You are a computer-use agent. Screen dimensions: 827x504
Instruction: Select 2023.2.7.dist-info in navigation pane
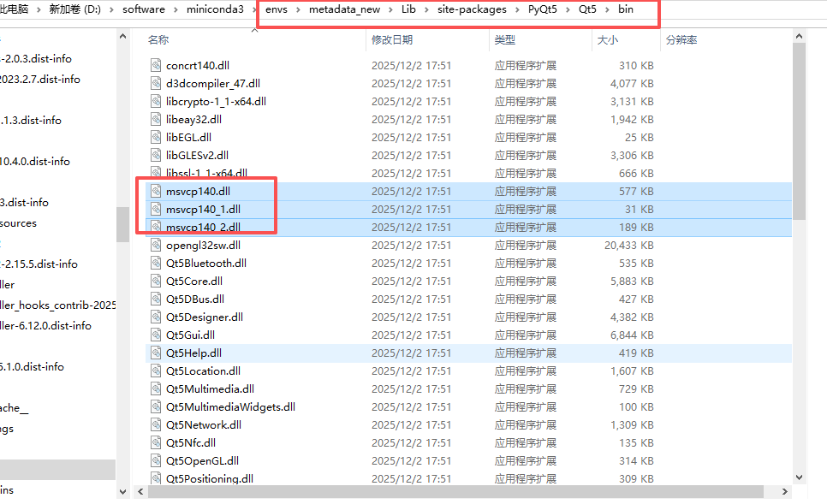[40, 79]
